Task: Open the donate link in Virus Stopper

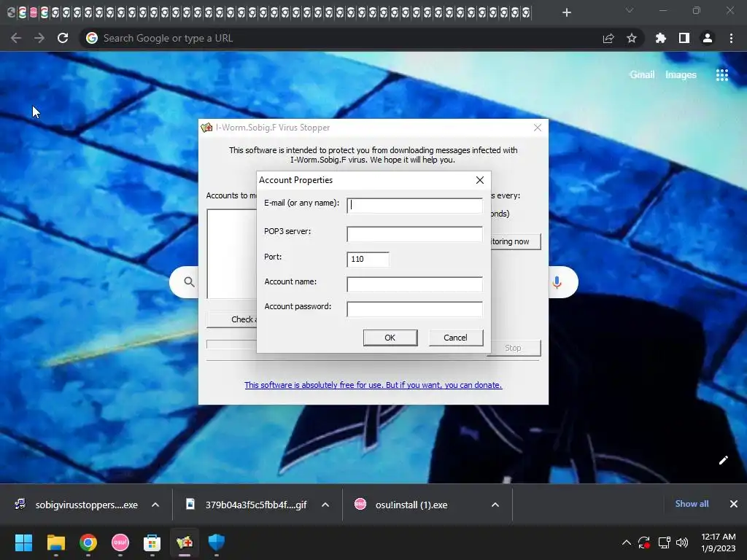Action: [373, 385]
